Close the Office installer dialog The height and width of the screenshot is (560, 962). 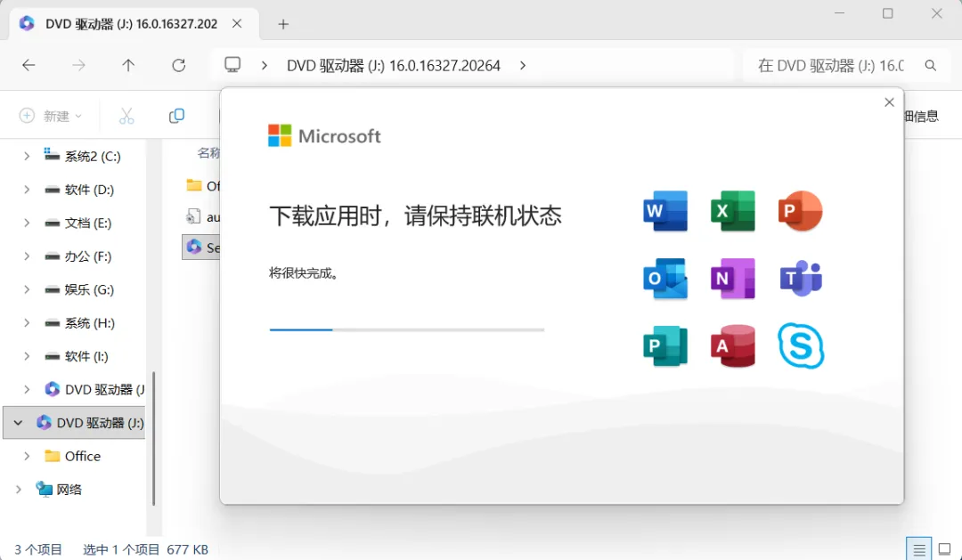tap(889, 102)
